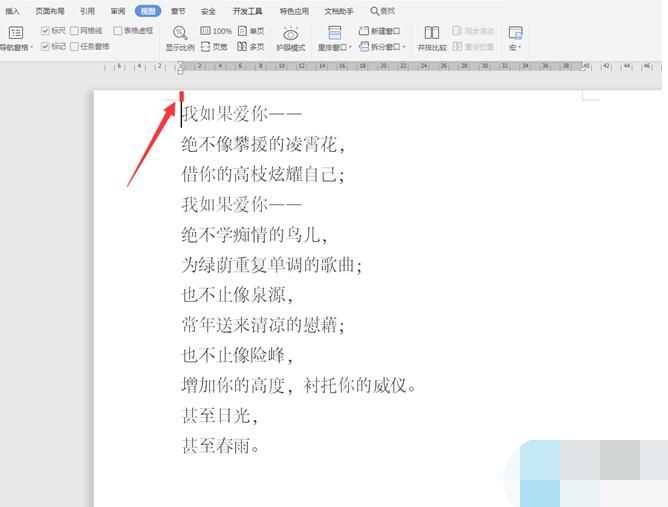Click the 并排比较 side-by-side compare icon
Screen dimensions: 668x507
432,38
